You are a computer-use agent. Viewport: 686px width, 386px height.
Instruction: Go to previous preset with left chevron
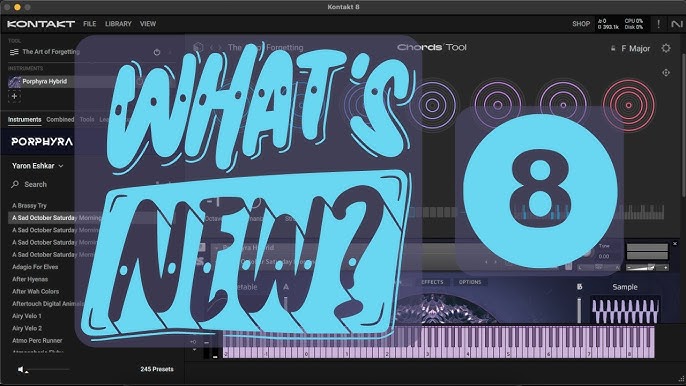pyautogui.click(x=212, y=47)
